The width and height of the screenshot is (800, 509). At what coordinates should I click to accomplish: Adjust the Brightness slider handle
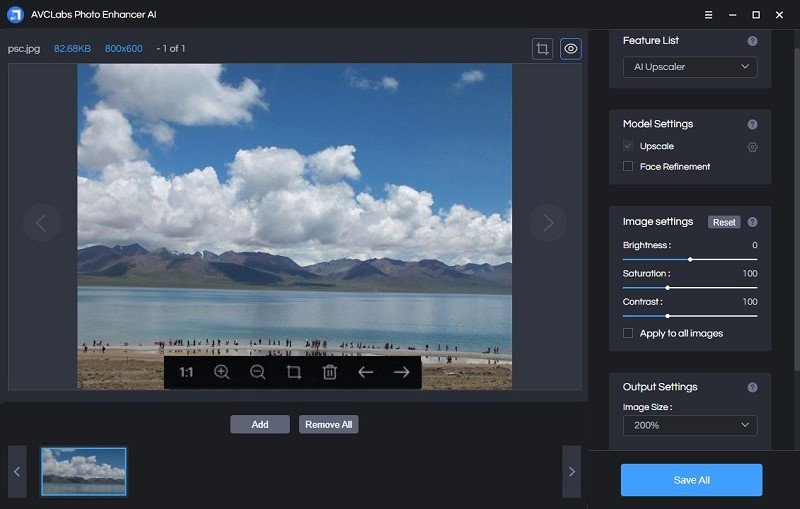coord(690,260)
